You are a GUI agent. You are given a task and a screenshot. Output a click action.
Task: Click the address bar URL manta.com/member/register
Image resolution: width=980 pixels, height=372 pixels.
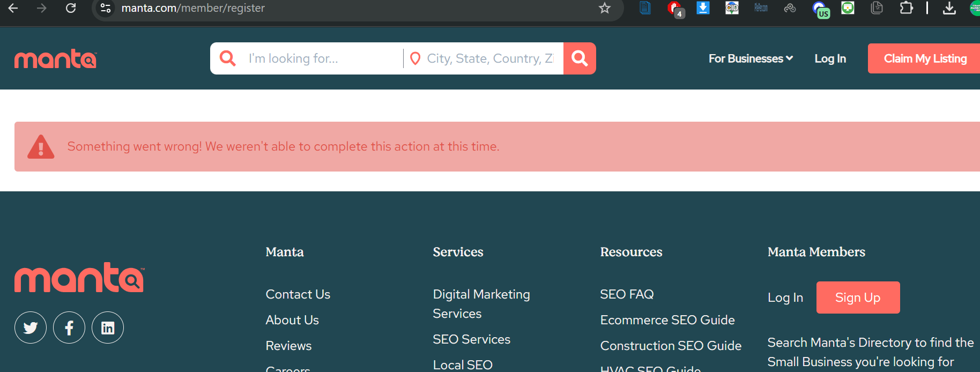tap(193, 8)
